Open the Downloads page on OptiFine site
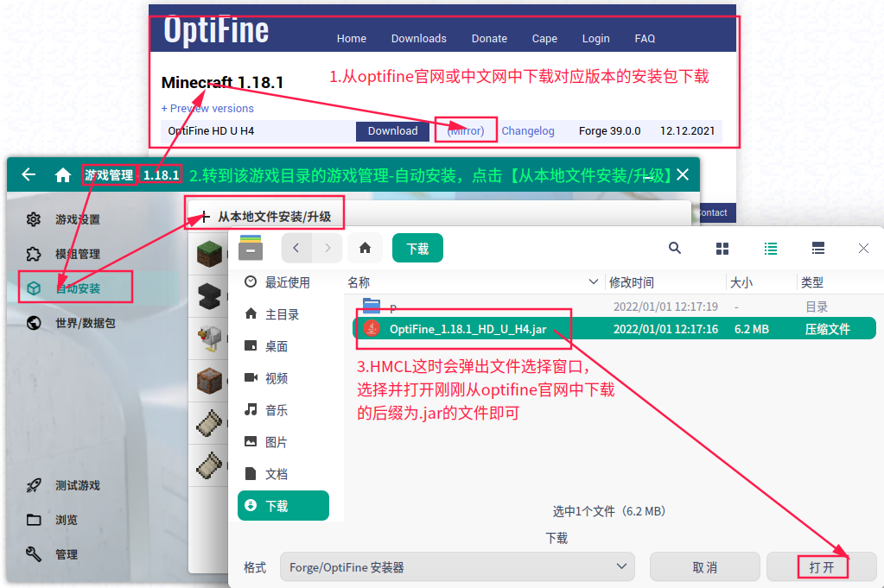 419,38
